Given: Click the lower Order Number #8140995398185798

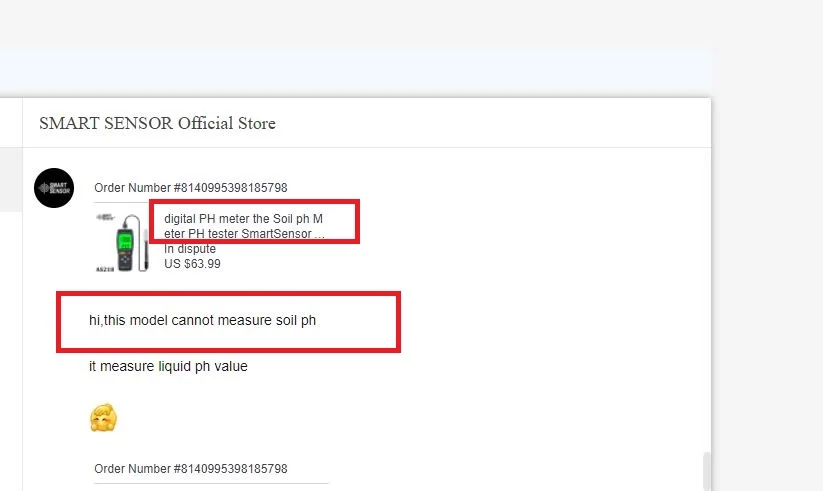Looking at the screenshot, I should tap(191, 468).
